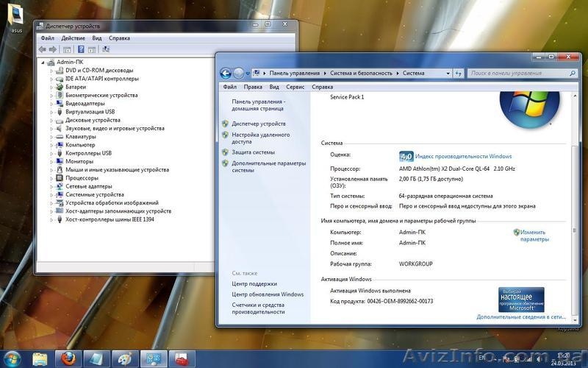588x368 pixels.
Task: Select the Клавиатуры icon
Action: (60, 137)
